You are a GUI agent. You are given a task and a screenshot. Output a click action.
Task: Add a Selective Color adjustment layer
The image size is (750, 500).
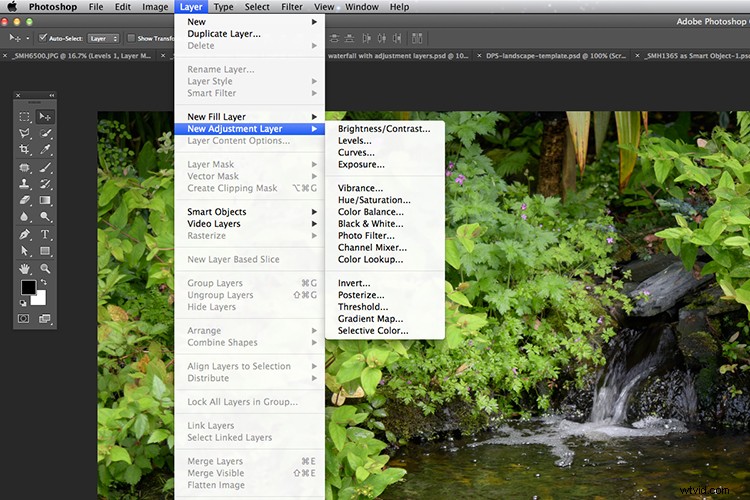point(385,331)
